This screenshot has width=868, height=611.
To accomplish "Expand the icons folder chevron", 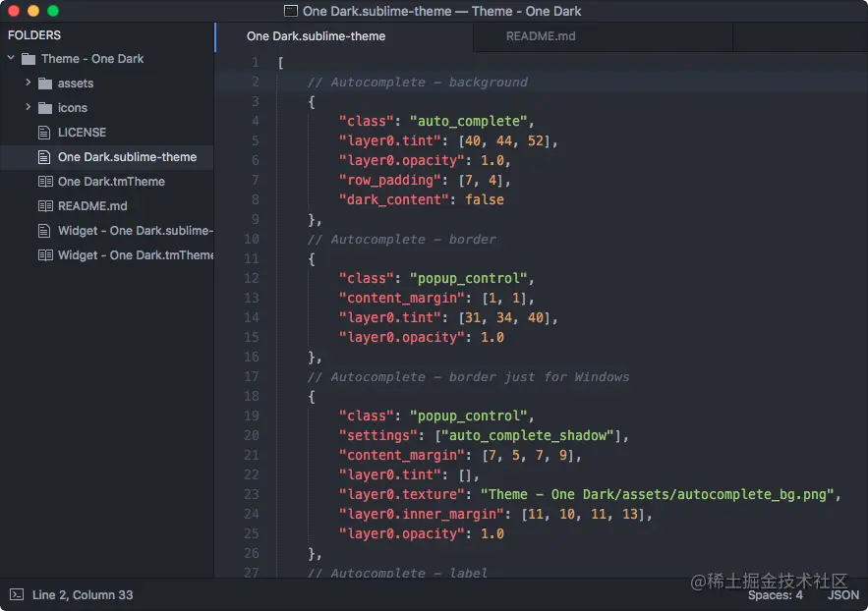I will pos(28,107).
